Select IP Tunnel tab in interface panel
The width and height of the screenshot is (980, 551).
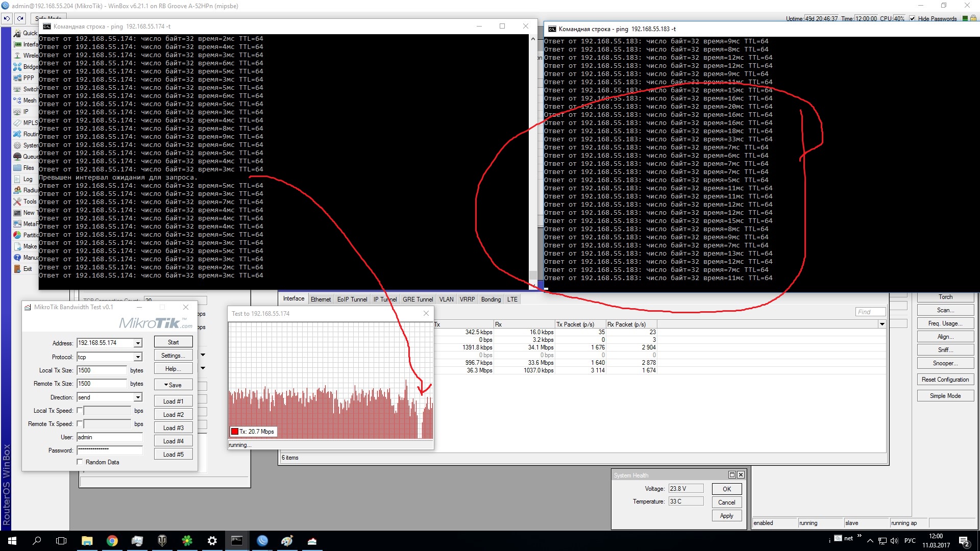(384, 299)
